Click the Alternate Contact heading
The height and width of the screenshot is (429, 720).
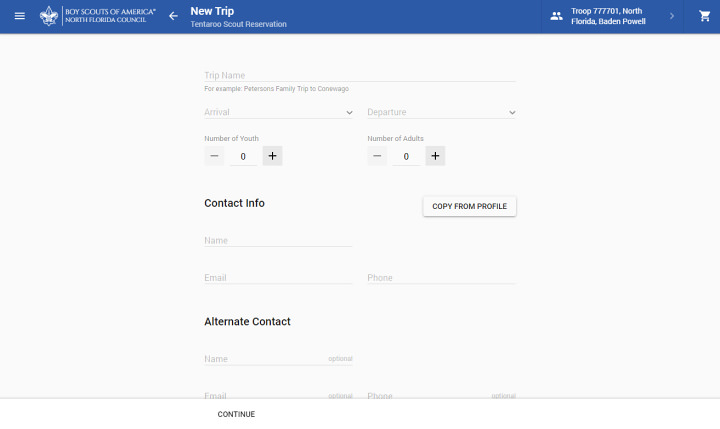tap(247, 322)
